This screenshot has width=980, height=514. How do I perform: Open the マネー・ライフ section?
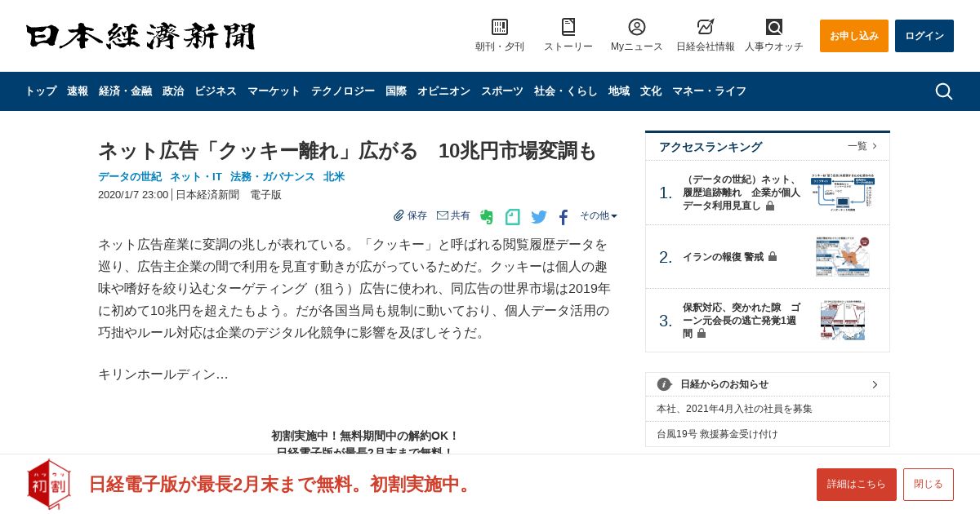pyautogui.click(x=709, y=91)
